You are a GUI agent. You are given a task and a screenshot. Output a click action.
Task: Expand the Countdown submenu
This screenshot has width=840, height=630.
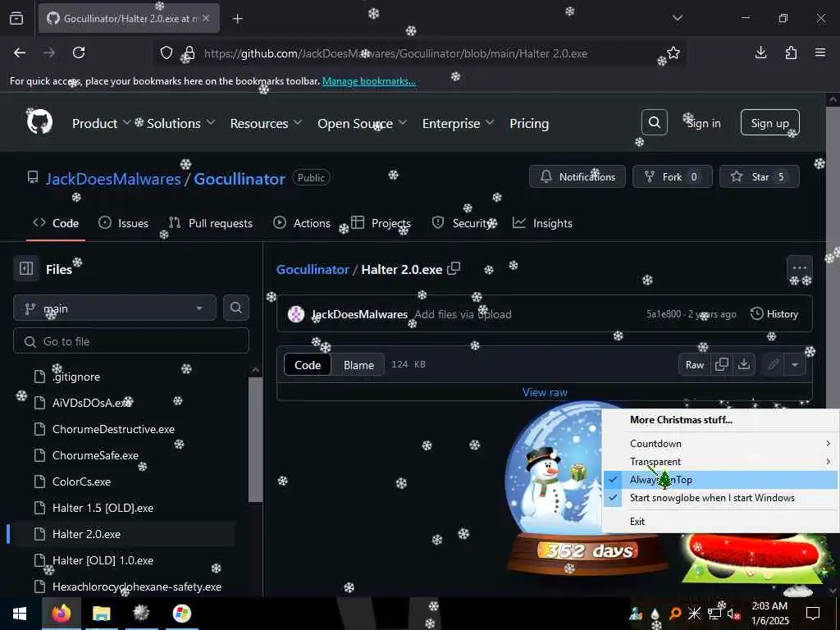[720, 444]
